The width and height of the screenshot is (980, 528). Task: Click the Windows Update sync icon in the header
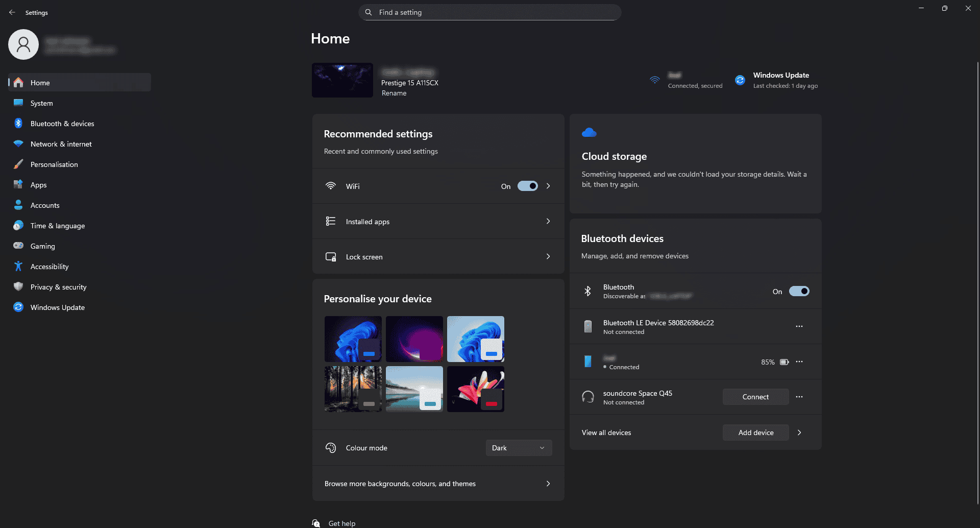(x=740, y=80)
